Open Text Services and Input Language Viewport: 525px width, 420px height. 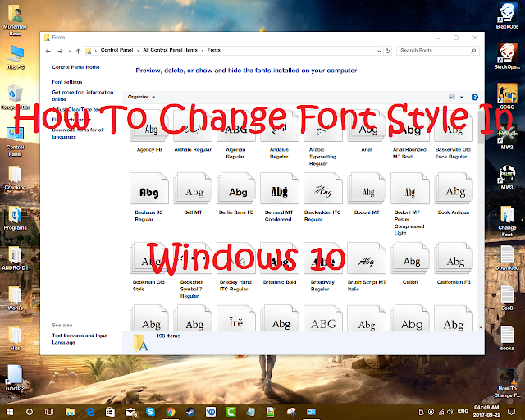[x=80, y=339]
